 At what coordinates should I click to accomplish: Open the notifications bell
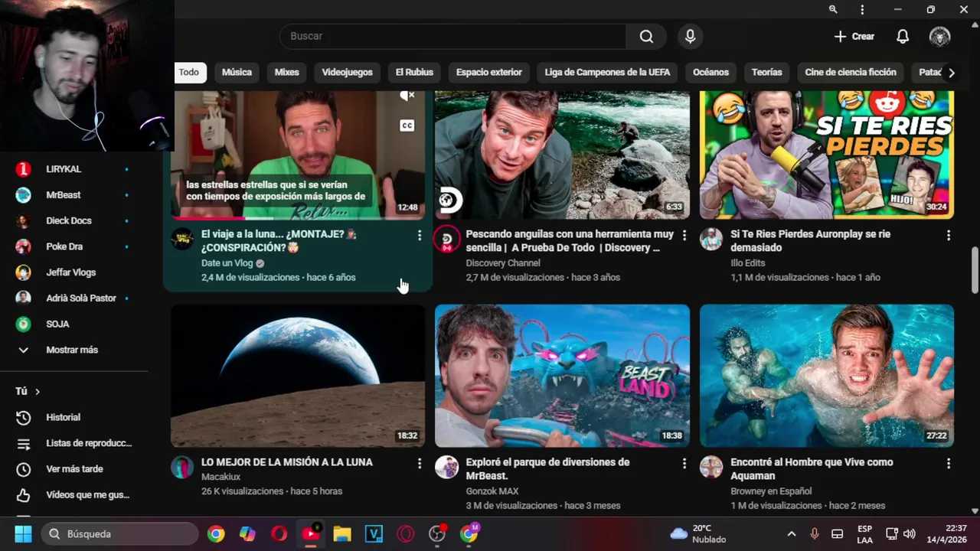(x=903, y=36)
